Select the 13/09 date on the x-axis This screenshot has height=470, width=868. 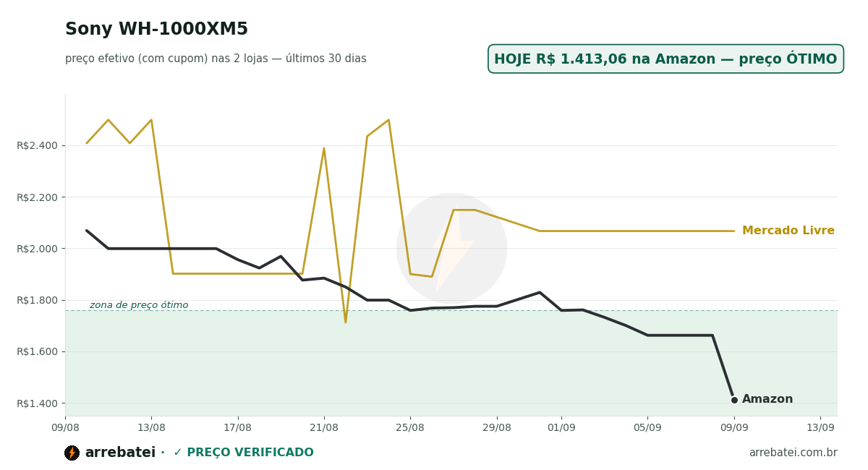820,427
